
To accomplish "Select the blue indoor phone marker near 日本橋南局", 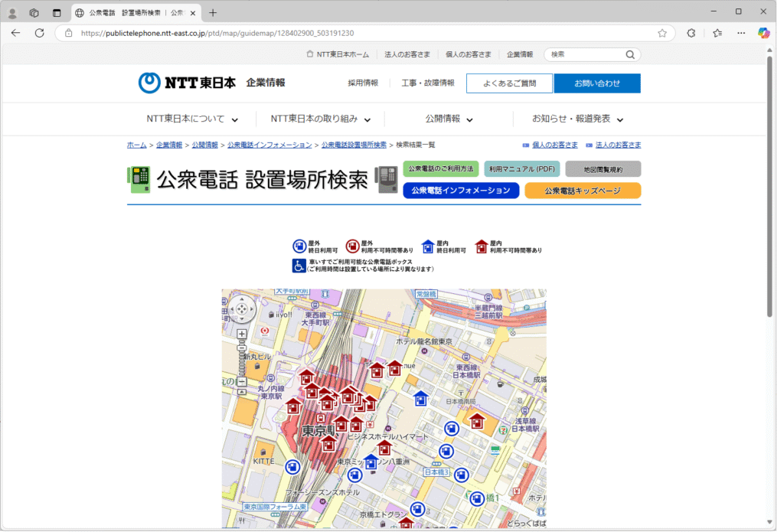I will point(421,399).
